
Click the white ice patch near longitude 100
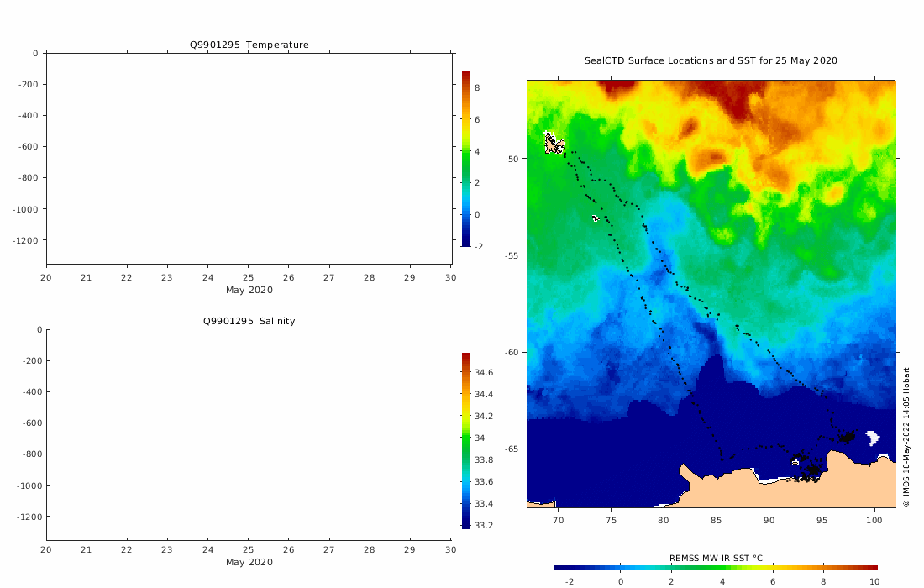tap(872, 438)
